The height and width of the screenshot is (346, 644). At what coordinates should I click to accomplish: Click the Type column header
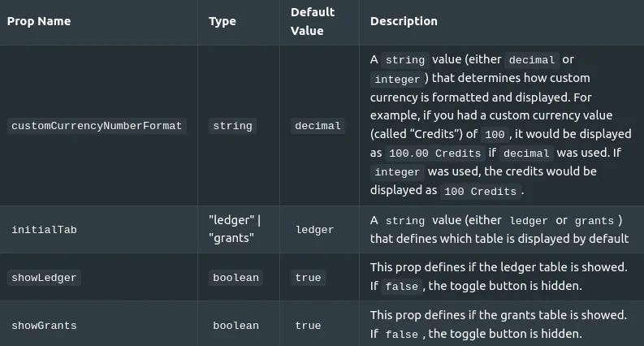click(x=223, y=21)
